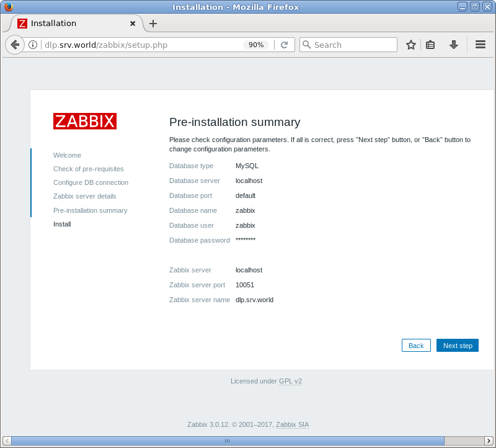Open a new tab with plus icon
This screenshot has height=448, width=496.
[153, 24]
